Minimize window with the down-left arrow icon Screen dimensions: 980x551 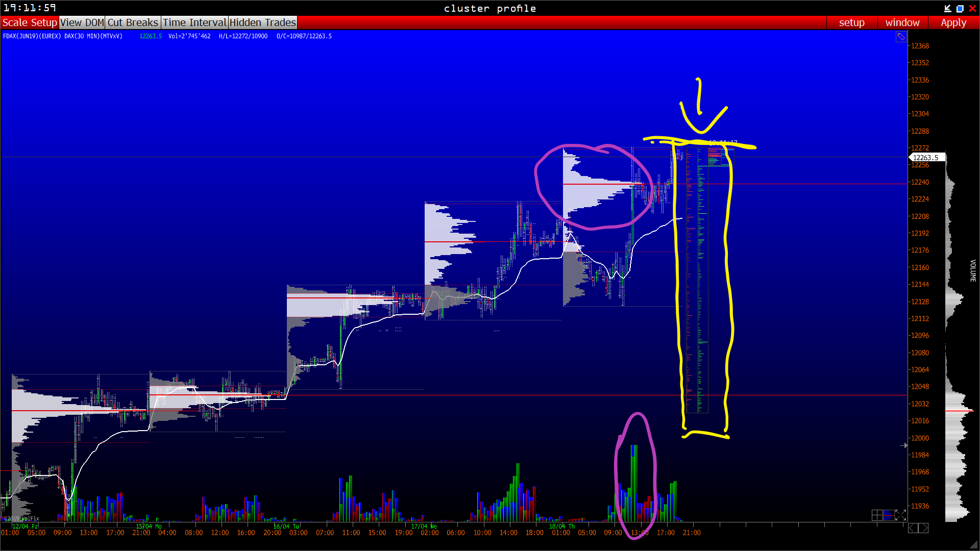[x=948, y=8]
